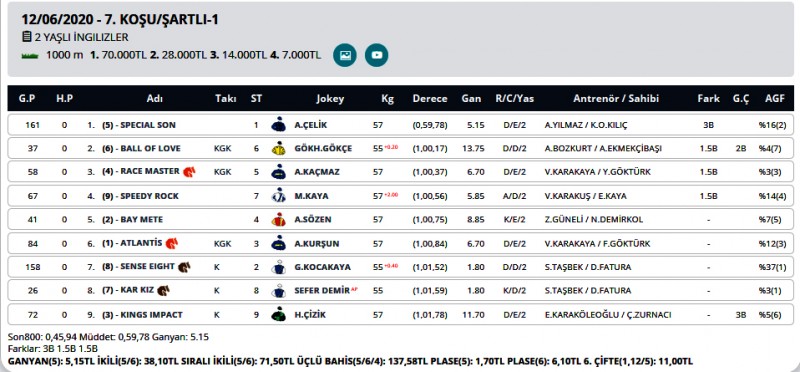The height and width of the screenshot is (372, 800).
Task: Open the race photo finish icon
Action: 345,55
